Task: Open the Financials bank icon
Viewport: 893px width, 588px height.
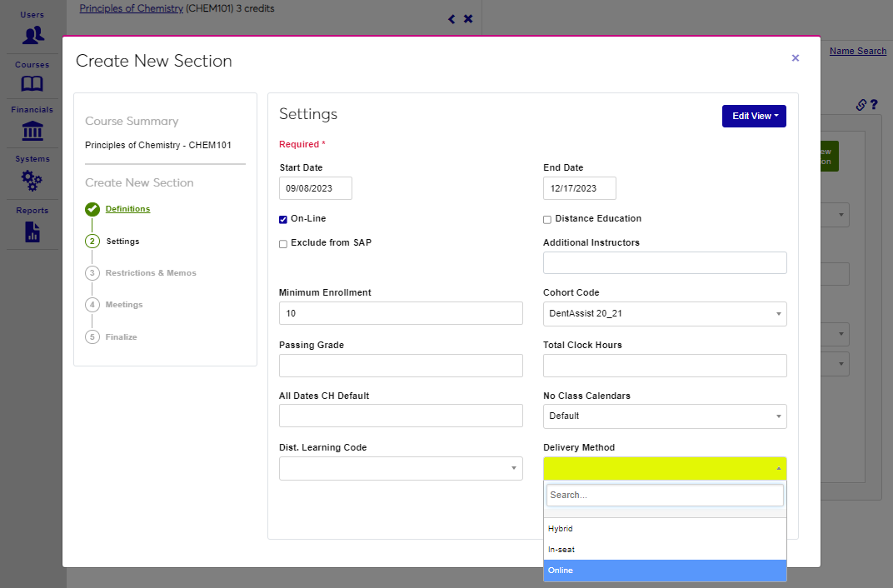Action: point(32,131)
